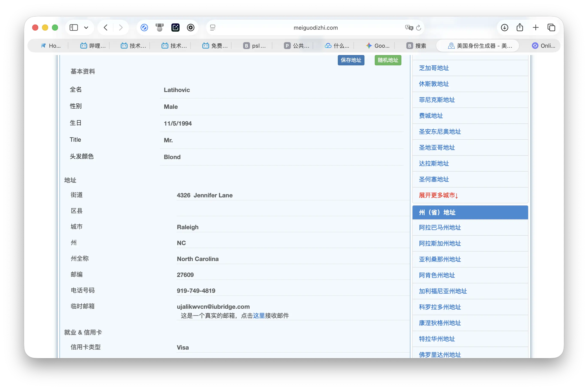Screen dimensions: 588x390
Task: Click the dark square screenshot extension icon
Action: (x=175, y=27)
